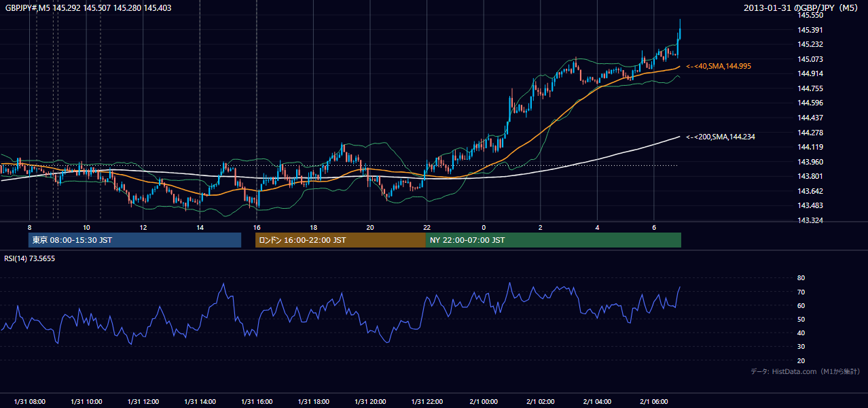The width and height of the screenshot is (868, 408).
Task: Click price level 145.073 on the axis
Action: (x=811, y=59)
